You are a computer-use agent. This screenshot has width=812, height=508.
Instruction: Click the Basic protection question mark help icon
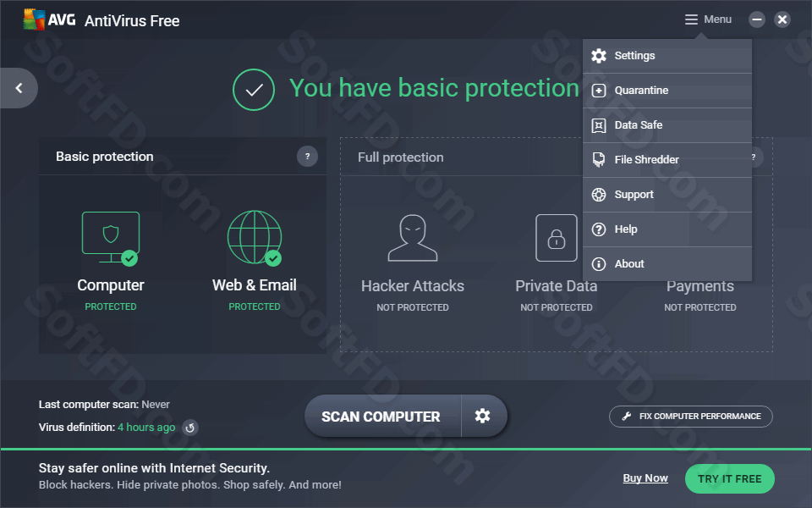307,156
